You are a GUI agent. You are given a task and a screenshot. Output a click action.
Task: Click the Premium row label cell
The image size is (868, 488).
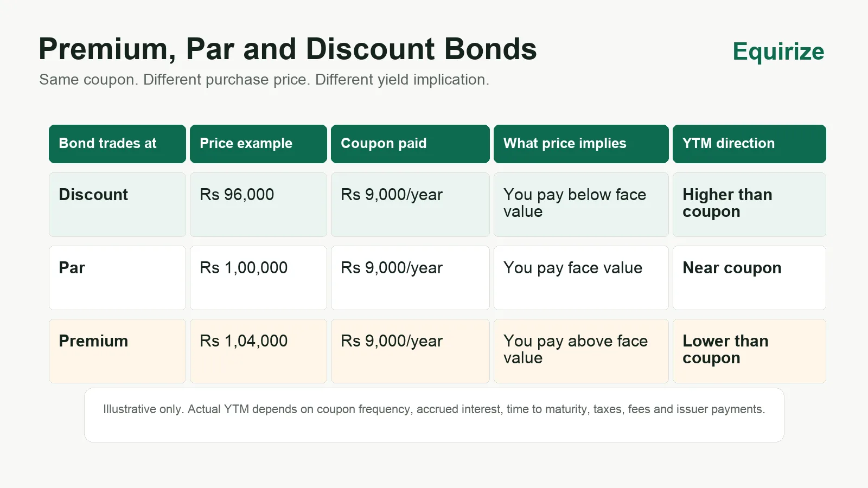tap(117, 351)
